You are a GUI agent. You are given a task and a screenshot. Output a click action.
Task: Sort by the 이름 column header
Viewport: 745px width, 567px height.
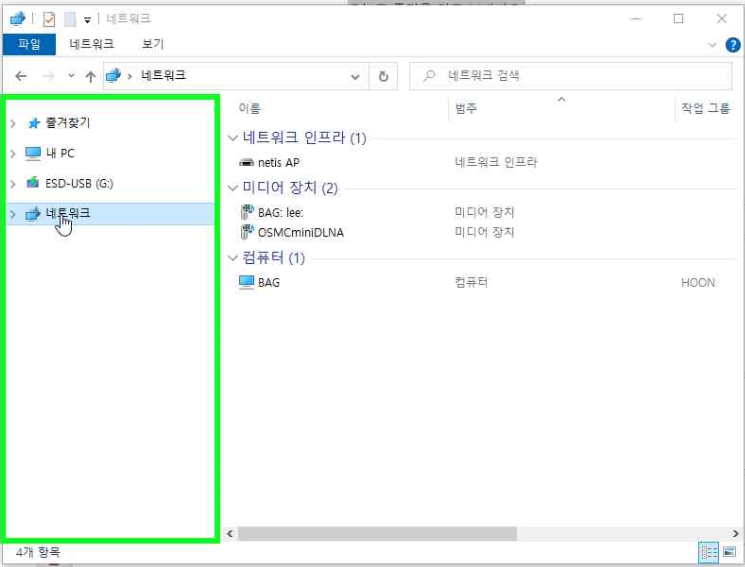[x=250, y=108]
